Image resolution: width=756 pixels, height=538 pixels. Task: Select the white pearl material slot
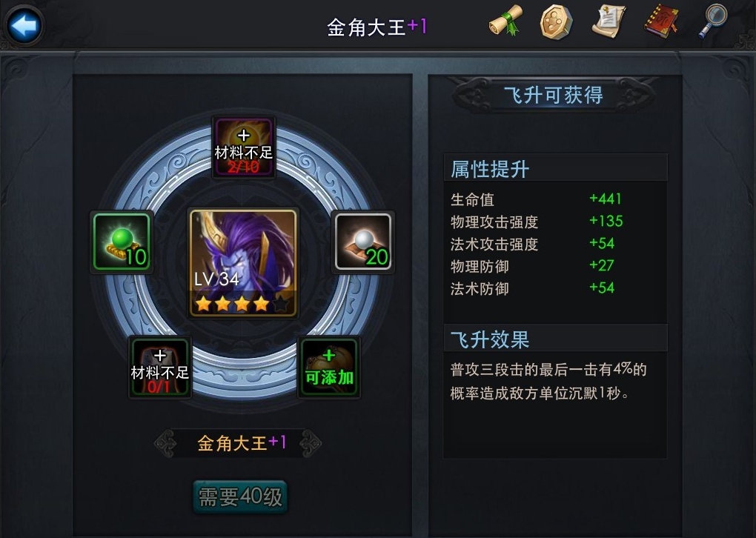[x=363, y=242]
